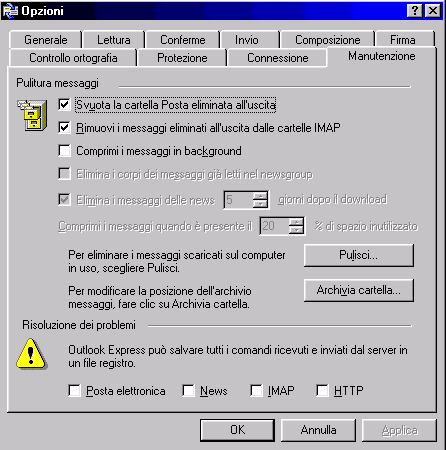Image resolution: width=446 pixels, height=450 pixels.
Task: Click the yellow warning triangle icon
Action: [31, 354]
